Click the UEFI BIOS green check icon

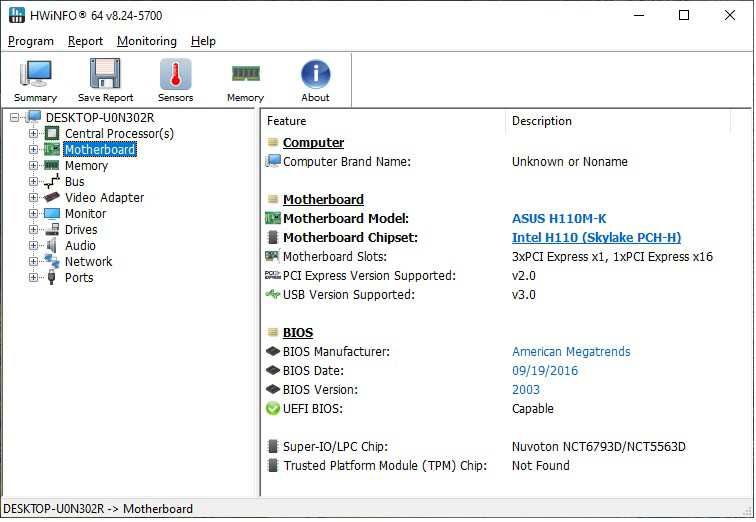click(x=273, y=408)
